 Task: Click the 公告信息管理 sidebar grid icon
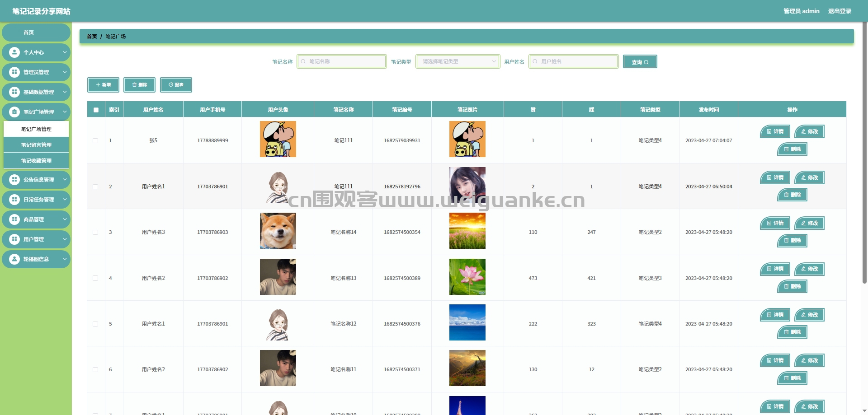click(14, 180)
